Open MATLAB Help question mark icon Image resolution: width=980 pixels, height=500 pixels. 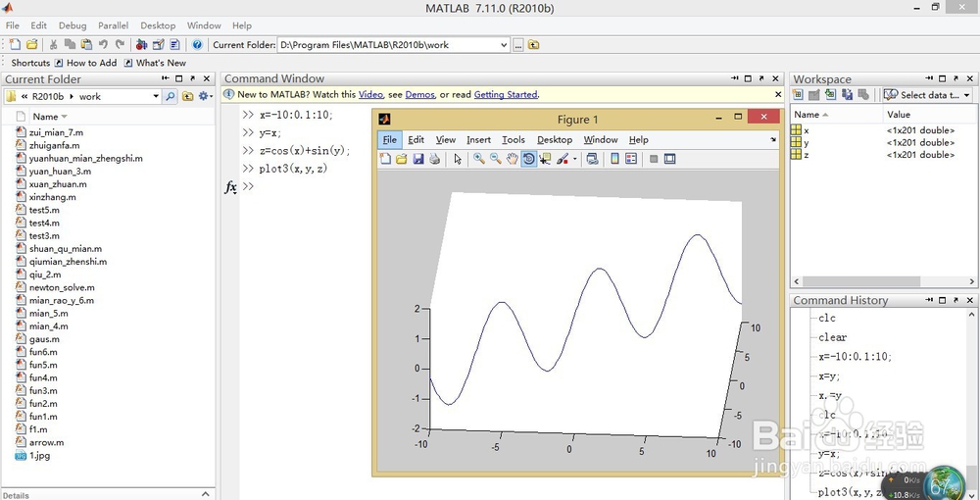click(198, 44)
